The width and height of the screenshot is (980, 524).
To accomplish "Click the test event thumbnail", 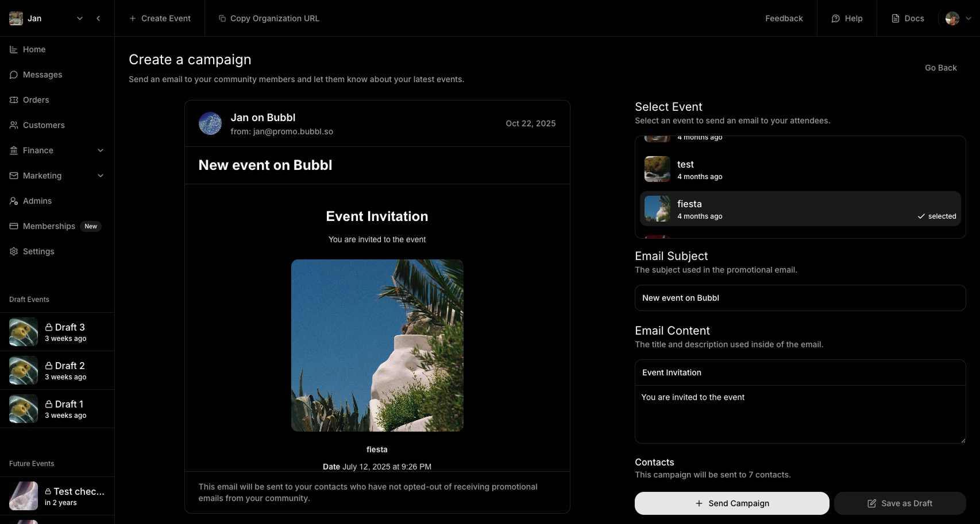I will 657,169.
